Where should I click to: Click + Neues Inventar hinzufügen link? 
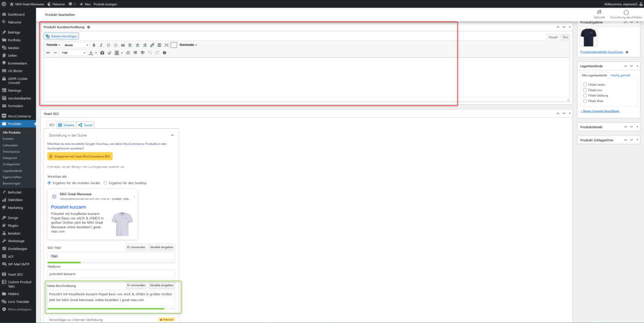pos(600,111)
